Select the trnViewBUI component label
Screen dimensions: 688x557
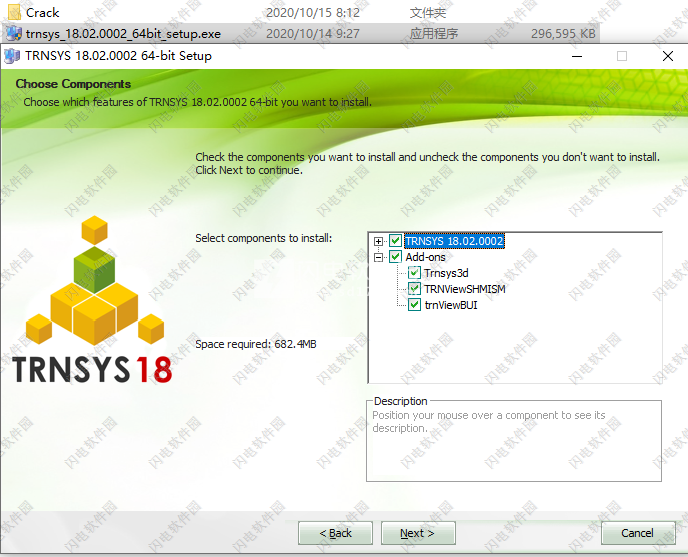tap(451, 305)
